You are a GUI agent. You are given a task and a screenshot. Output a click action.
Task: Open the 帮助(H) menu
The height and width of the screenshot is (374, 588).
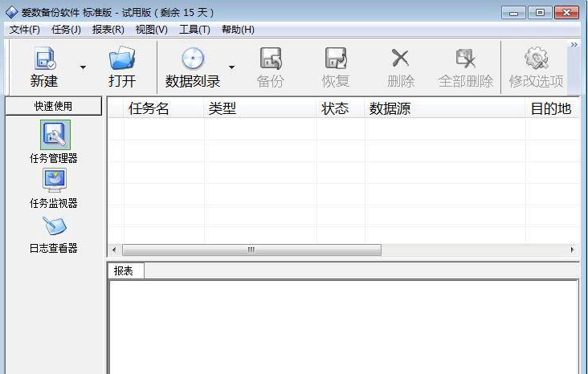point(238,30)
